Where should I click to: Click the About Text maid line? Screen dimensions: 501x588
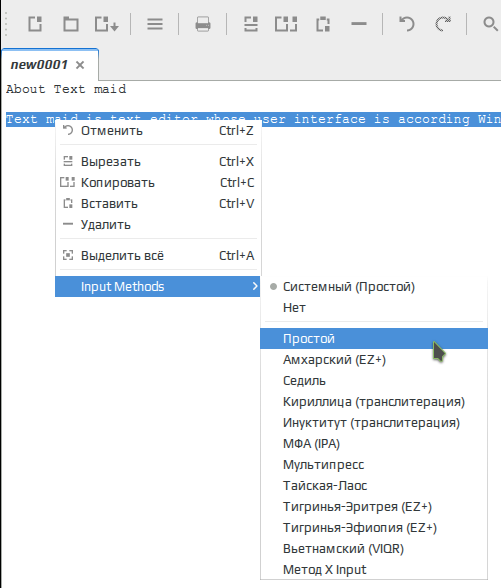66,89
